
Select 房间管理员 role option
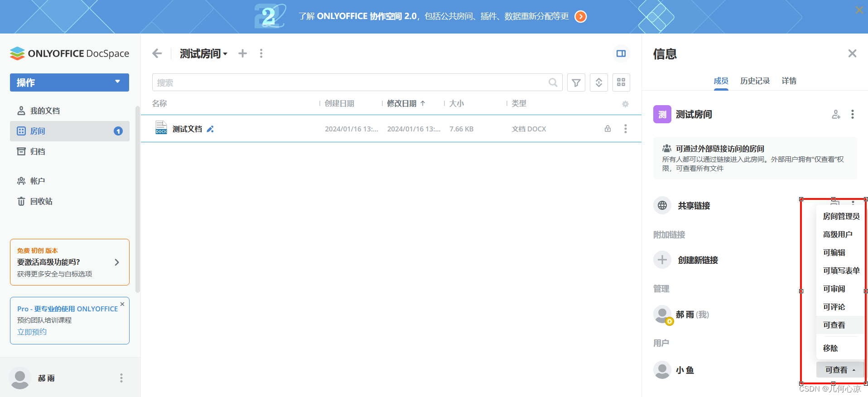pyautogui.click(x=841, y=216)
